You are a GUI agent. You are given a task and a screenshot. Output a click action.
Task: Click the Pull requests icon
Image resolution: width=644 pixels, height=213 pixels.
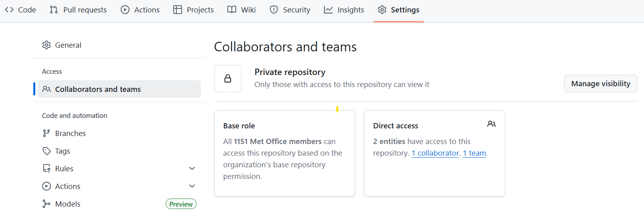[54, 10]
